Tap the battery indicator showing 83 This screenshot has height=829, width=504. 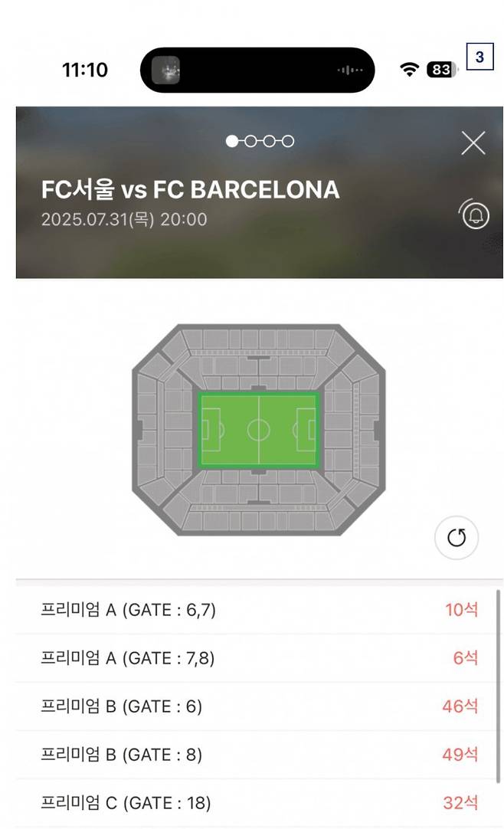(442, 70)
